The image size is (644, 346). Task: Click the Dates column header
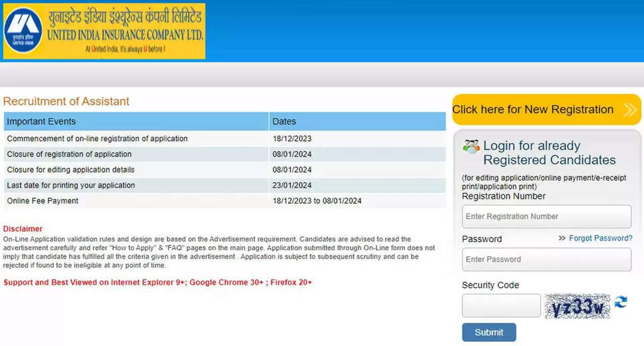357,122
